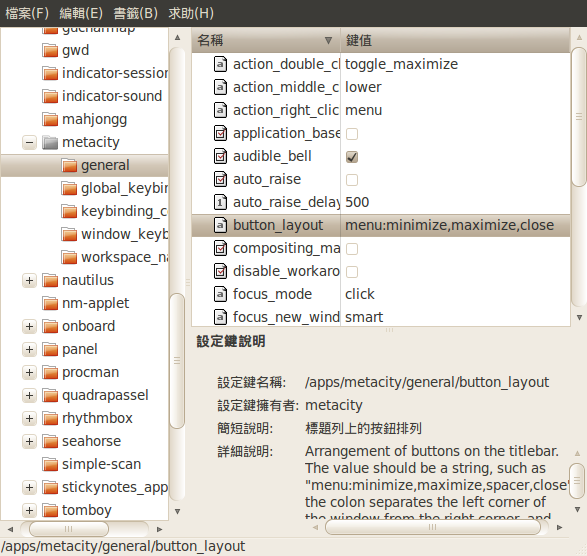Open the 編輯(E) menu

(81, 13)
